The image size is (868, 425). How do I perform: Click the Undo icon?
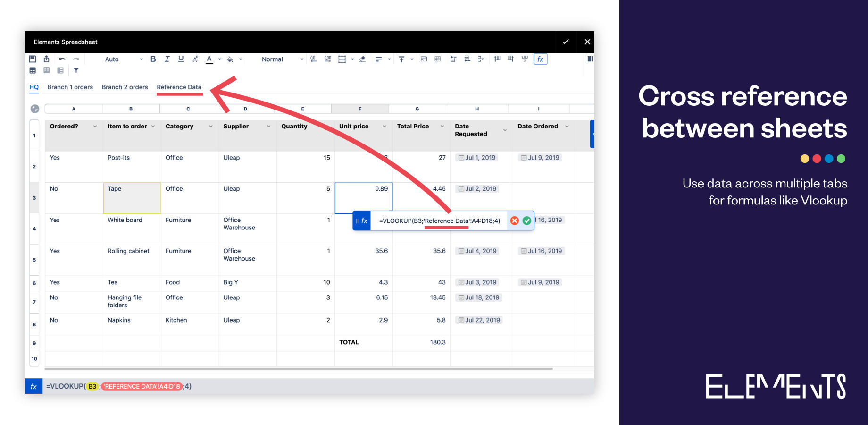(x=62, y=59)
